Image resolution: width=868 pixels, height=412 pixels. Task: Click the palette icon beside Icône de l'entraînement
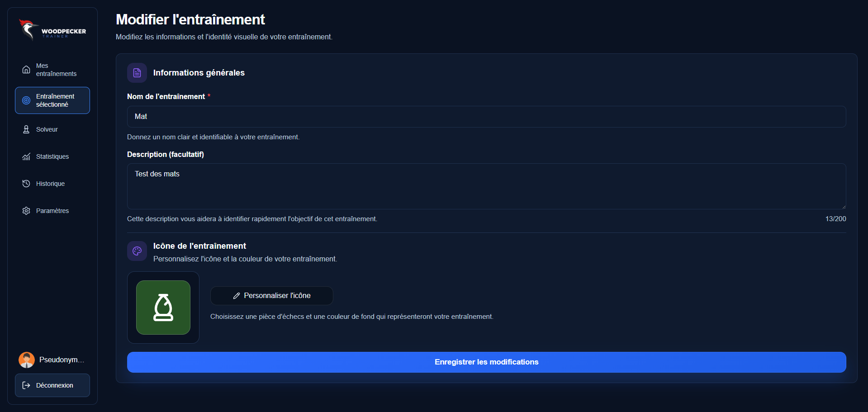(137, 251)
